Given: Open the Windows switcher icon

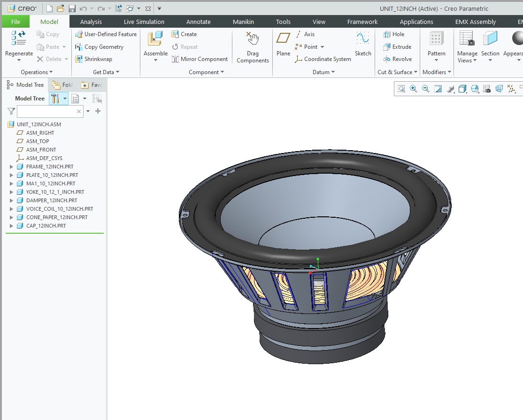Looking at the screenshot, I should (x=130, y=8).
